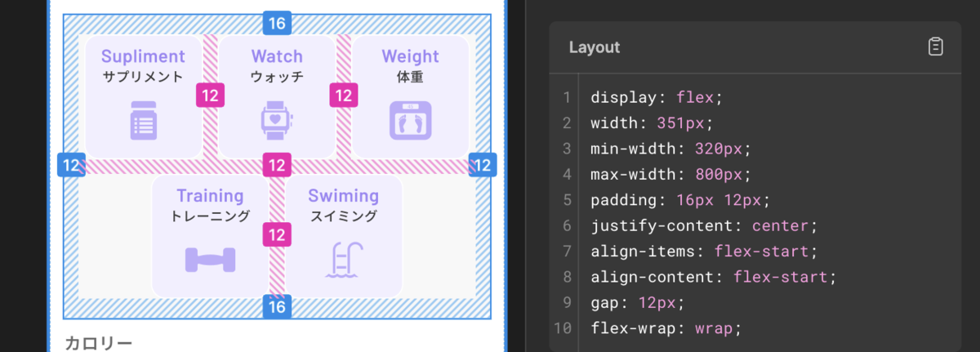Image resolution: width=980 pixels, height=352 pixels.
Task: Click the weight scale icon
Action: [x=410, y=121]
